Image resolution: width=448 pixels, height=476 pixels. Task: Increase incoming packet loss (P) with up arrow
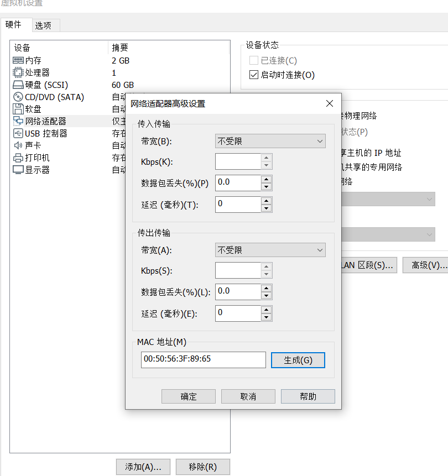(267, 179)
